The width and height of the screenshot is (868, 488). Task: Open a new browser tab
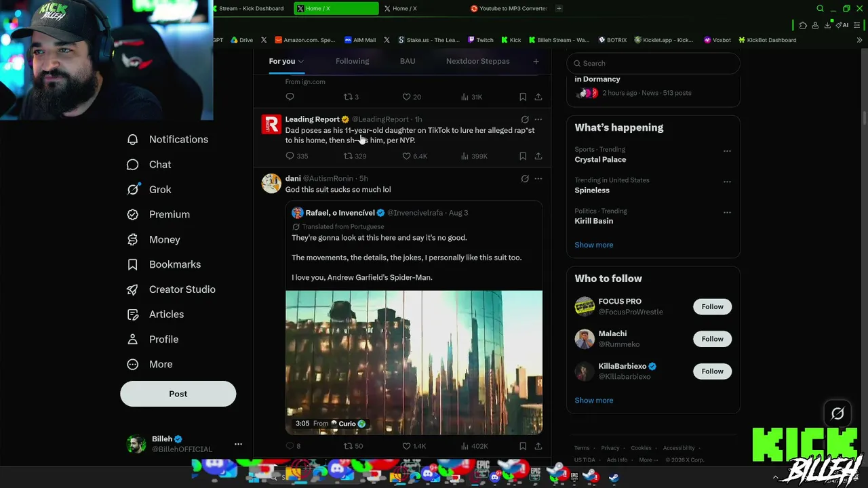point(559,9)
